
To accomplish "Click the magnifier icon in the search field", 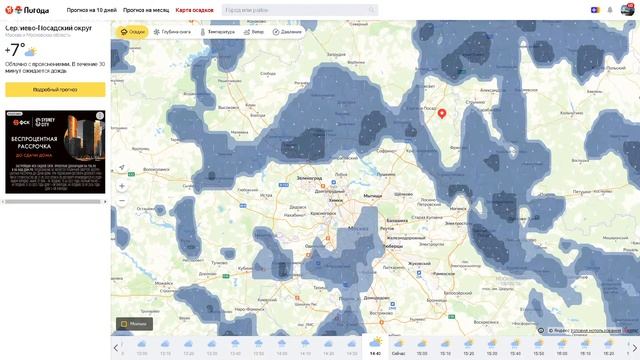I will [371, 10].
